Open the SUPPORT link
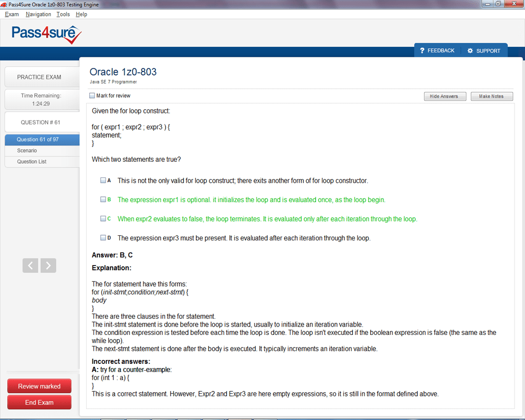Viewport: 525px width, 420px height. (488, 51)
